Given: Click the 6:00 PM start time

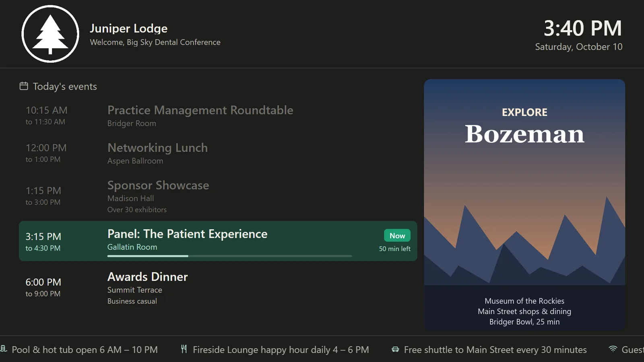Looking at the screenshot, I should pyautogui.click(x=43, y=282).
